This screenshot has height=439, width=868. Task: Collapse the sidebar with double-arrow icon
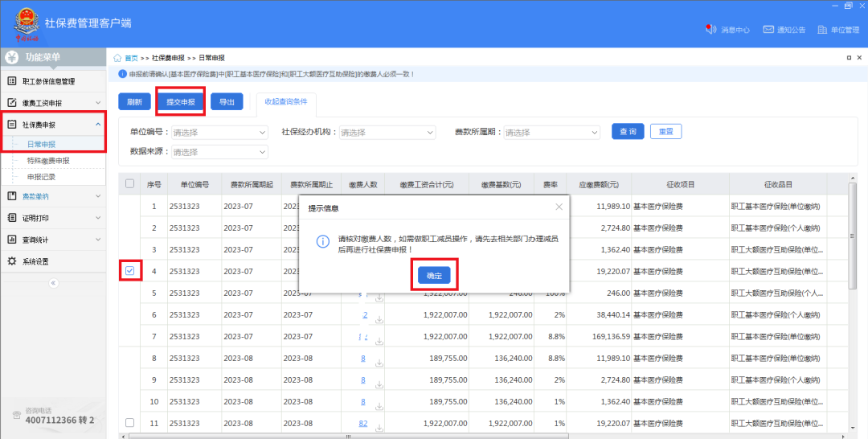[x=53, y=283]
